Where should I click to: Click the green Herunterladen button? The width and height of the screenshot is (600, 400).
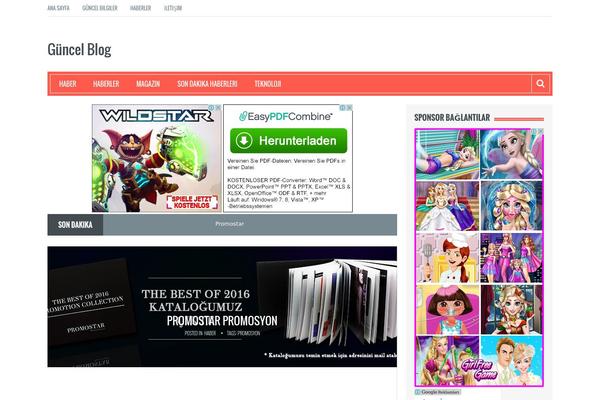pos(289,140)
